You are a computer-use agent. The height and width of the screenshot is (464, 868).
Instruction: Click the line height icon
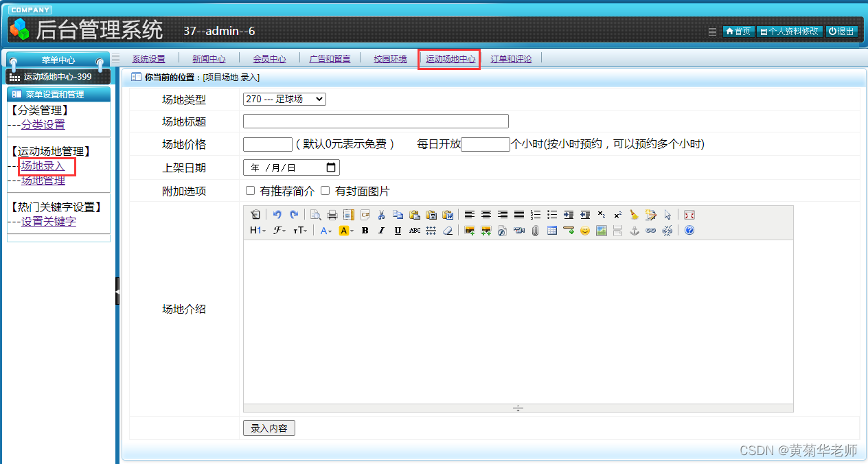click(x=431, y=231)
